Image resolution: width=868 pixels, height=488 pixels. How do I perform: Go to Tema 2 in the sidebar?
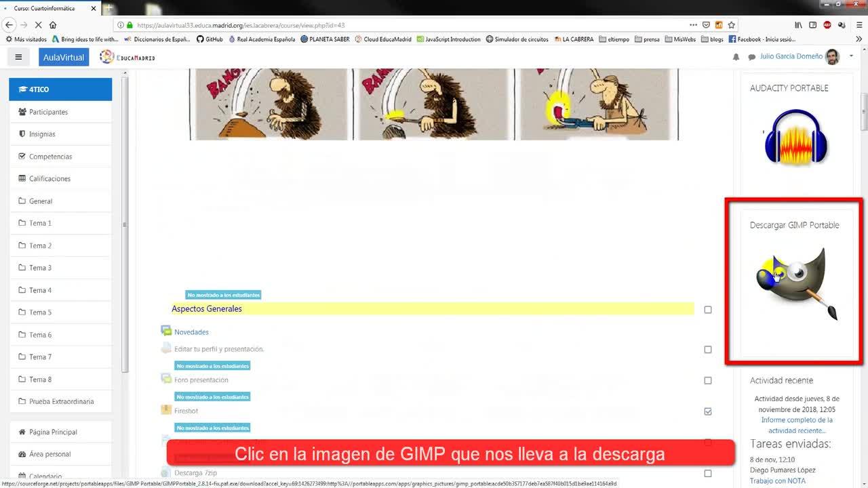tap(60, 245)
